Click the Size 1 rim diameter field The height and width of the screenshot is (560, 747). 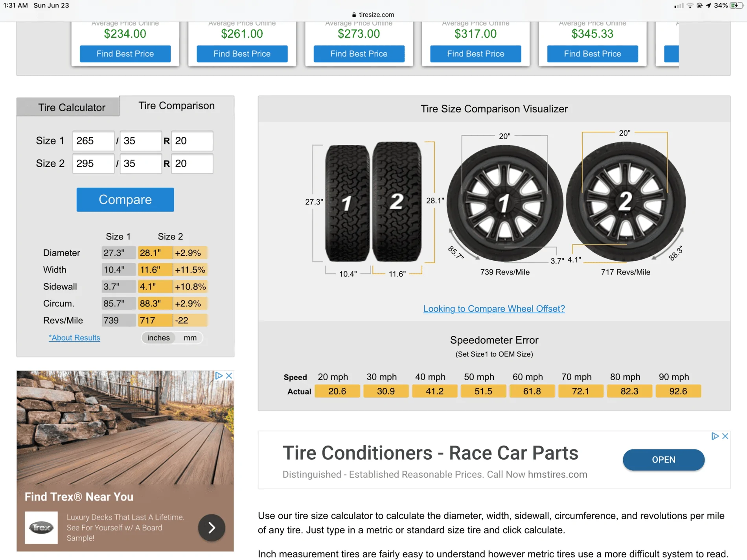pos(192,141)
